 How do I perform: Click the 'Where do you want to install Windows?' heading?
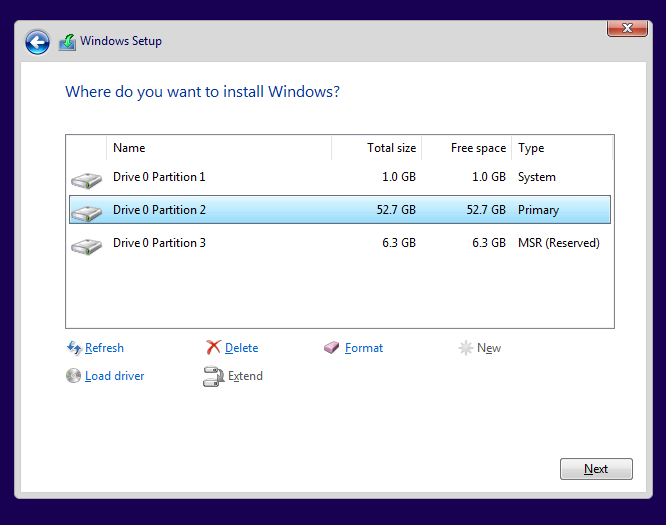203,92
